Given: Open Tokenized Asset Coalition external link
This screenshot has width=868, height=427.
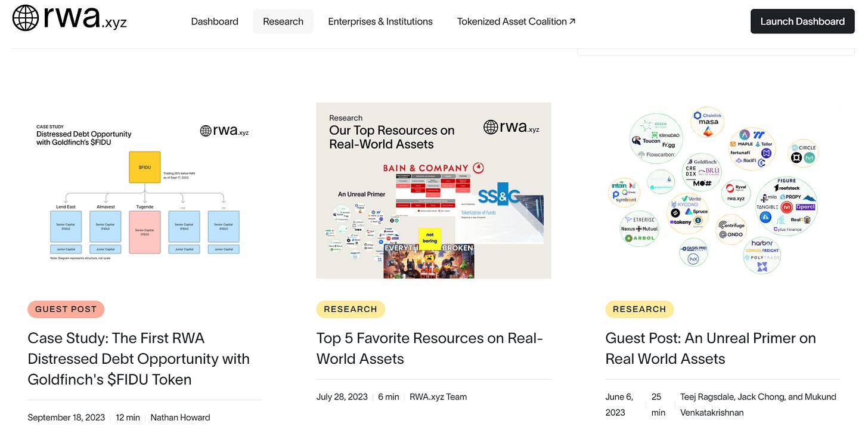Looking at the screenshot, I should [516, 21].
